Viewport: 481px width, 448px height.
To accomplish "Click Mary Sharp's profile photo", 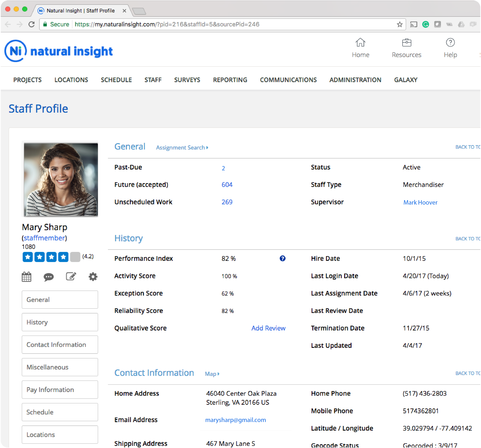I will pyautogui.click(x=61, y=179).
